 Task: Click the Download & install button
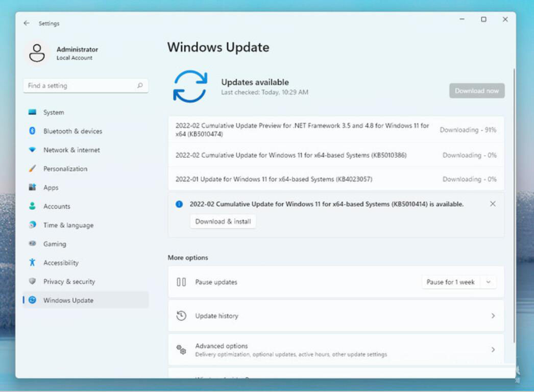[x=223, y=222]
